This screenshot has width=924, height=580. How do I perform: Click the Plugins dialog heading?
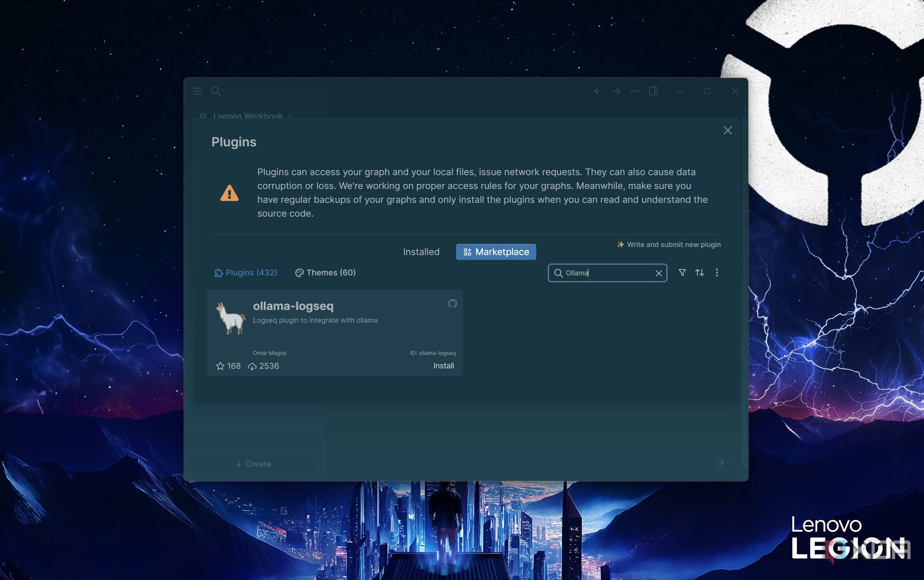click(234, 142)
